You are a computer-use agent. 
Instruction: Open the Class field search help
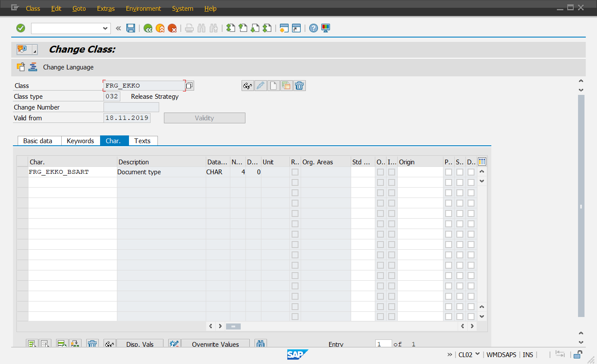pos(189,86)
